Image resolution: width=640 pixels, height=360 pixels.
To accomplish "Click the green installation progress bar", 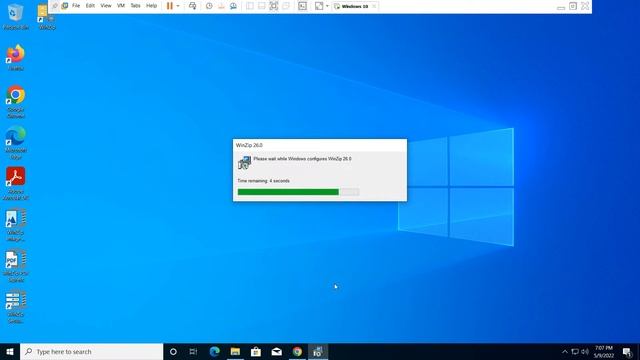I will [298, 192].
